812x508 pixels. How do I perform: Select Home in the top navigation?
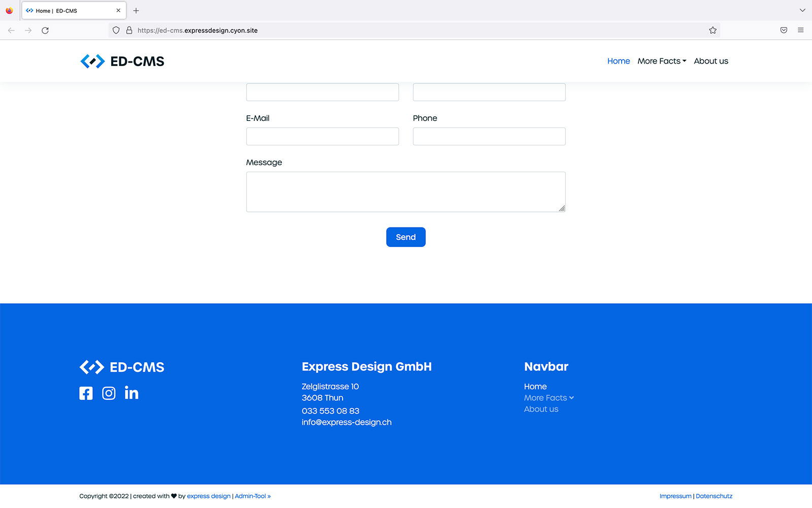coord(618,61)
